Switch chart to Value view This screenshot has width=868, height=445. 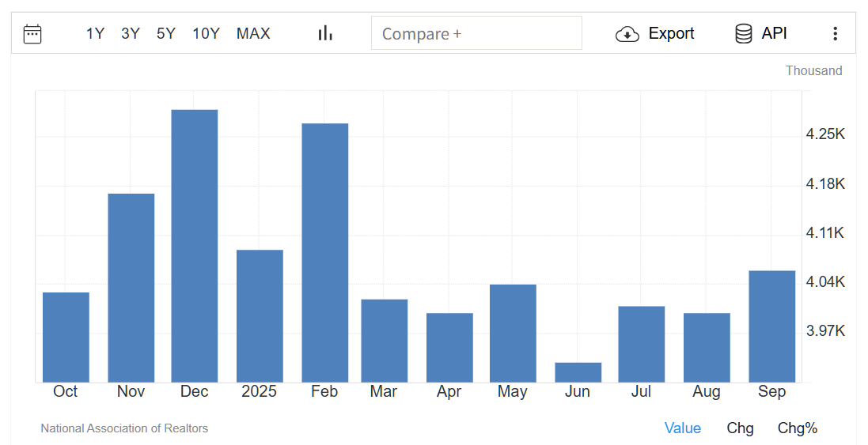click(x=682, y=428)
